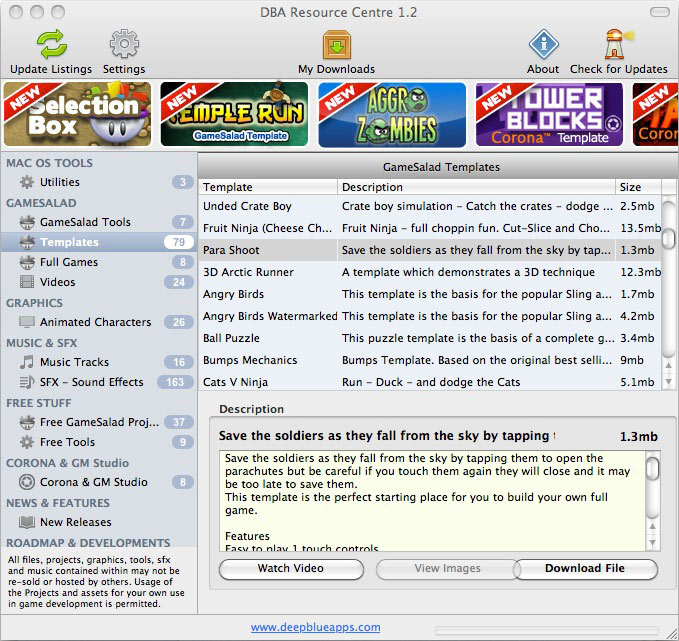Click the window toolbar toggle pill button
This screenshot has width=679, height=641.
coord(660,12)
